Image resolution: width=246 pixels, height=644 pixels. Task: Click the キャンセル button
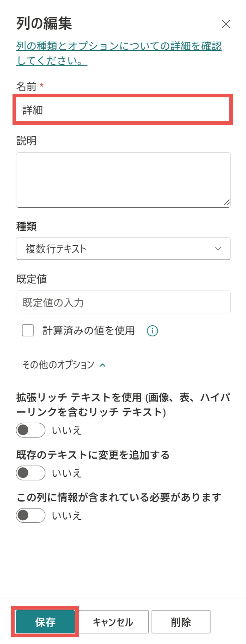coord(113,622)
